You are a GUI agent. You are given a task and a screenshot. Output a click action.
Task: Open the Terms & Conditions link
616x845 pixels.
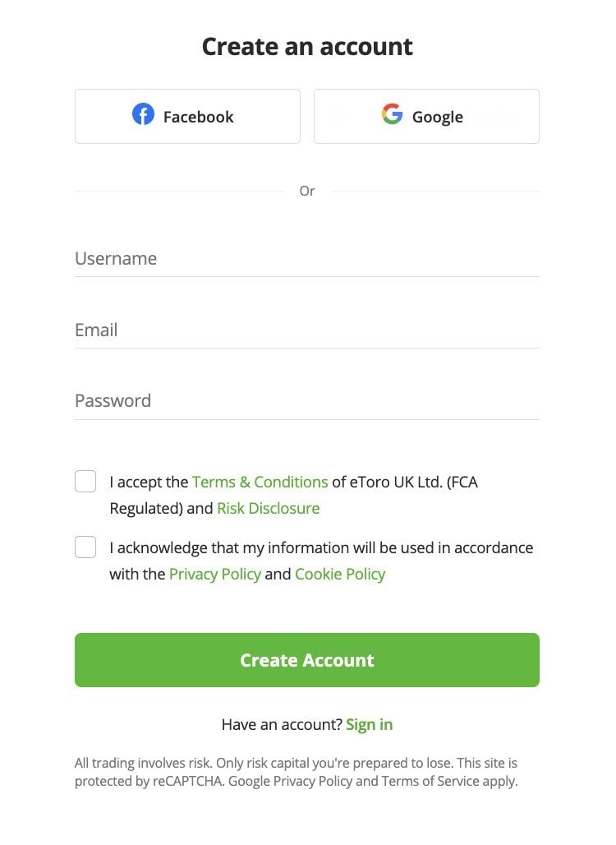pyautogui.click(x=260, y=482)
